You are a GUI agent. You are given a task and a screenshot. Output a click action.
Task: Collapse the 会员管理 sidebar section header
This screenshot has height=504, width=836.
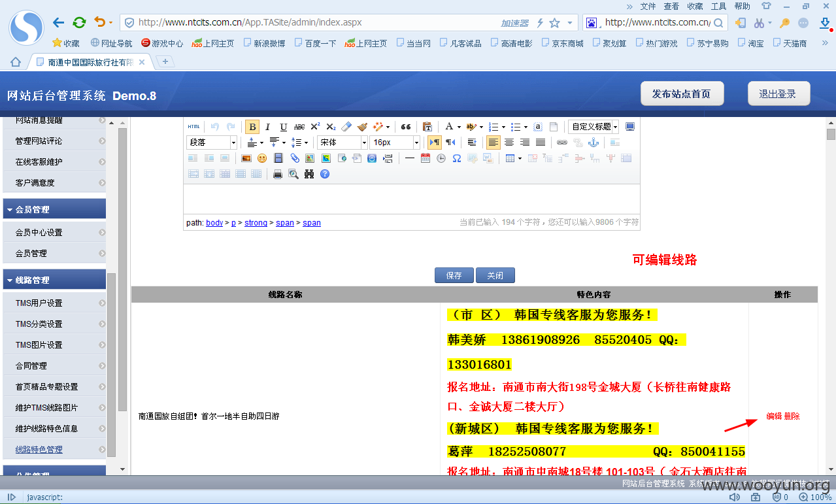tap(54, 209)
